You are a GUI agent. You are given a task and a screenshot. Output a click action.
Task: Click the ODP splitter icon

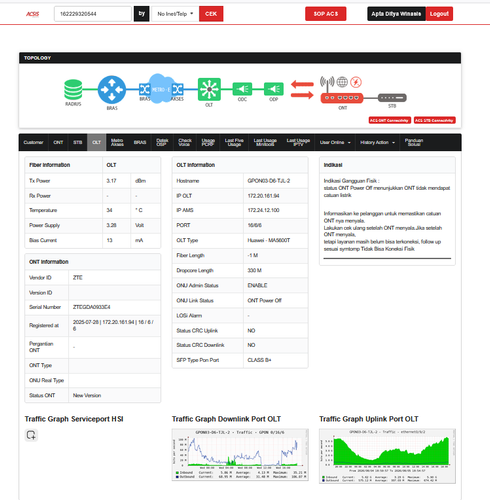(274, 89)
